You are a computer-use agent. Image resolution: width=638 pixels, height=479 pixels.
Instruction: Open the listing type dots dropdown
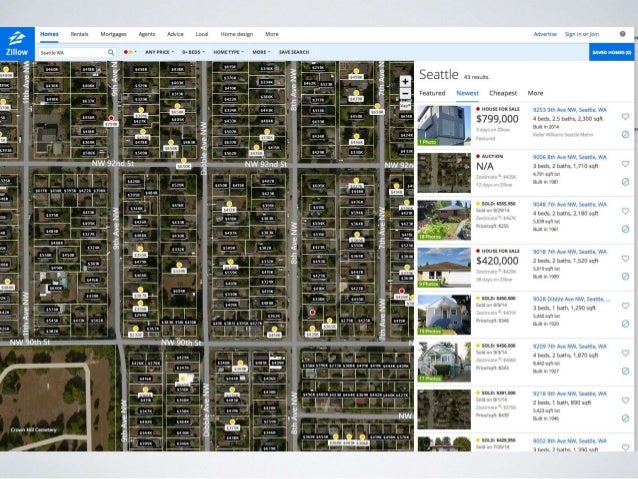(130, 52)
